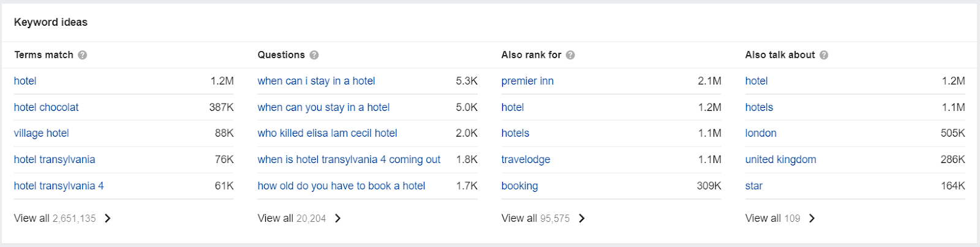
Task: Open how old do you have to book a hotel
Action: [341, 186]
